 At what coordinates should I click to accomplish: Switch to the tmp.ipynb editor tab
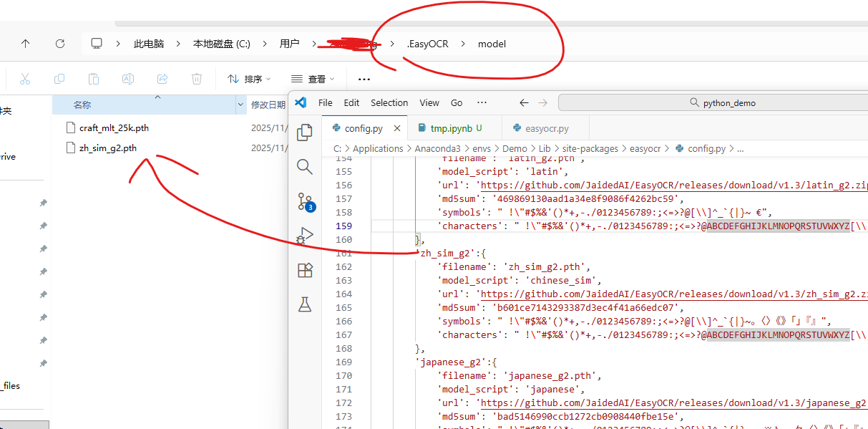coord(455,129)
